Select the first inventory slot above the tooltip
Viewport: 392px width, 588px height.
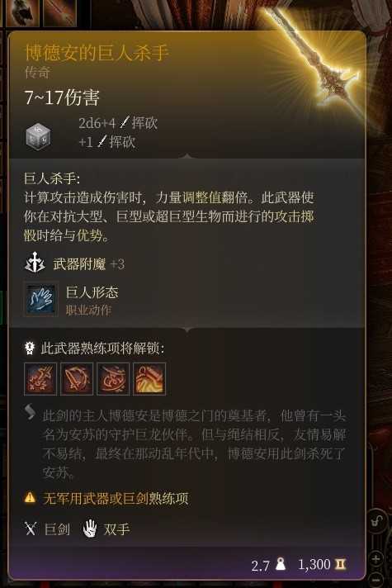[22, 12]
